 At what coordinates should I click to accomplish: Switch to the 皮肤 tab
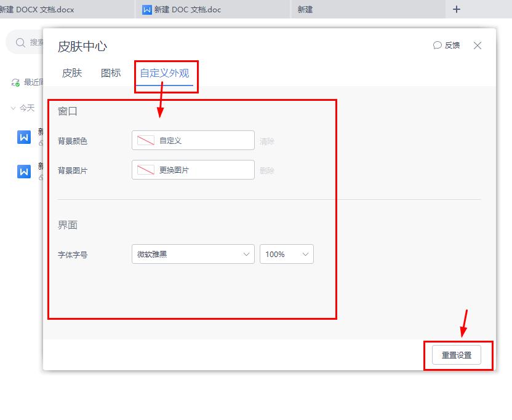pos(71,73)
